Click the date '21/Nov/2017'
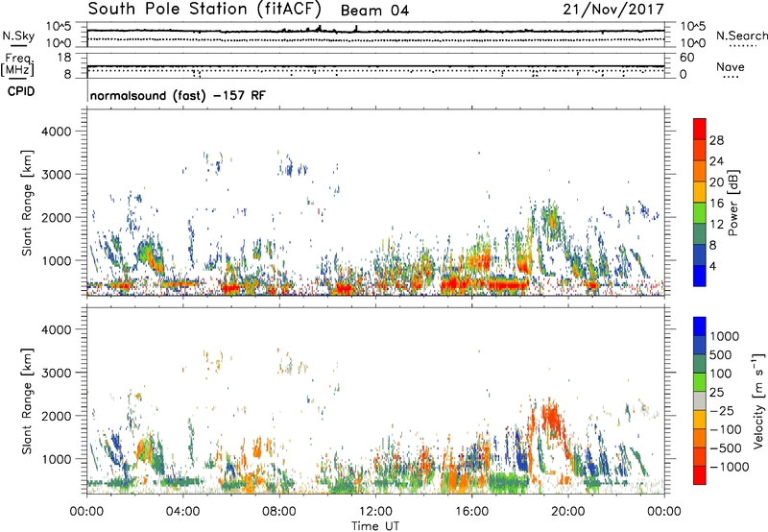768x532 pixels. 613,9
